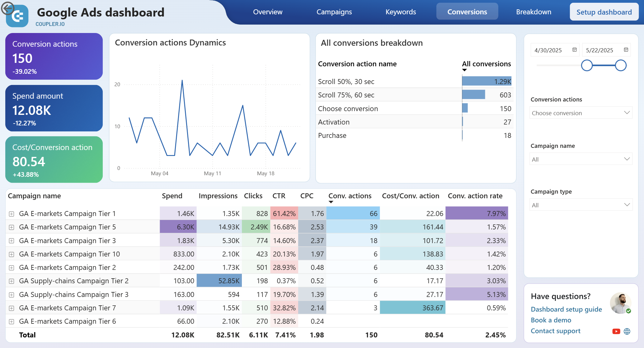Open the Campaign type filter dropdown

[581, 205]
